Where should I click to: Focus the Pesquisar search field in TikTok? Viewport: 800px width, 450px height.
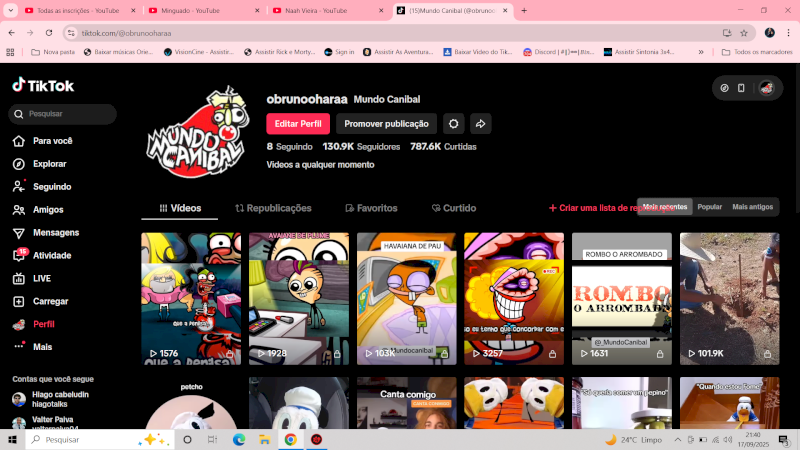click(62, 114)
